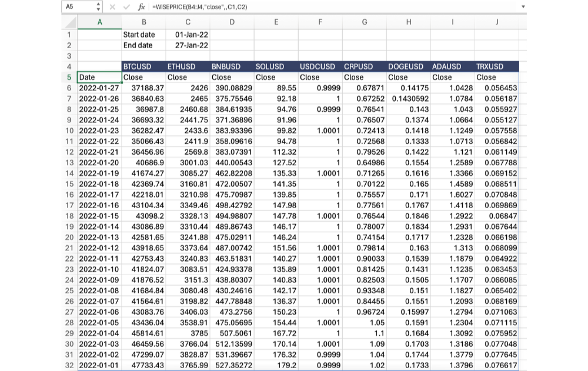Click the DOGEUSD header cell
This screenshot has height=371, width=588.
pyautogui.click(x=408, y=66)
